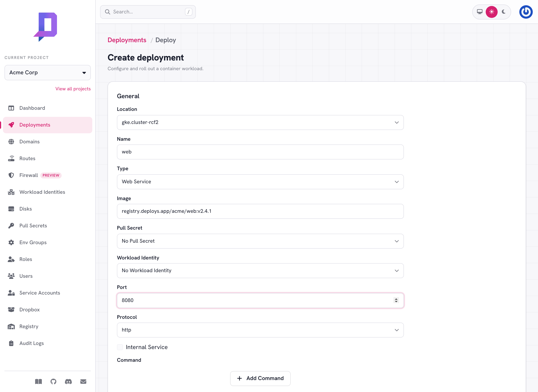
Task: Open documentation via book icon
Action: tap(38, 382)
